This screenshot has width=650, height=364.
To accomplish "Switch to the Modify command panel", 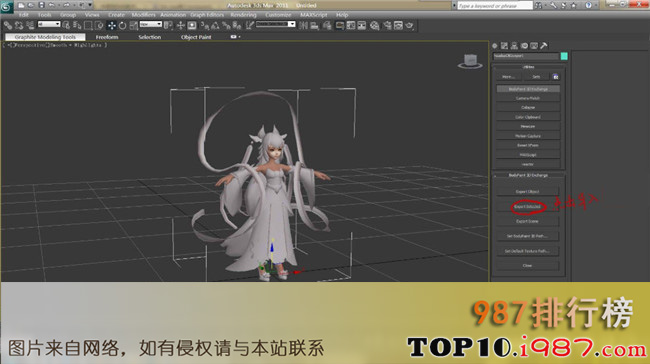I will [x=504, y=46].
